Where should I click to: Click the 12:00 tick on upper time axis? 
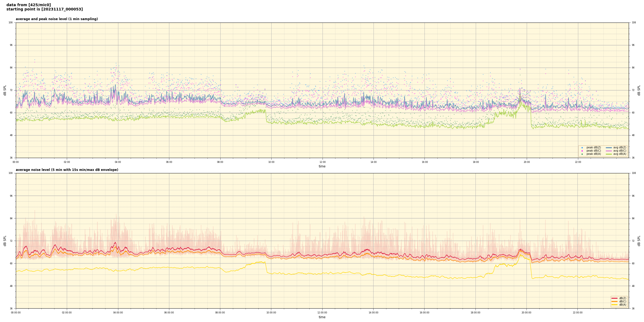pos(322,162)
